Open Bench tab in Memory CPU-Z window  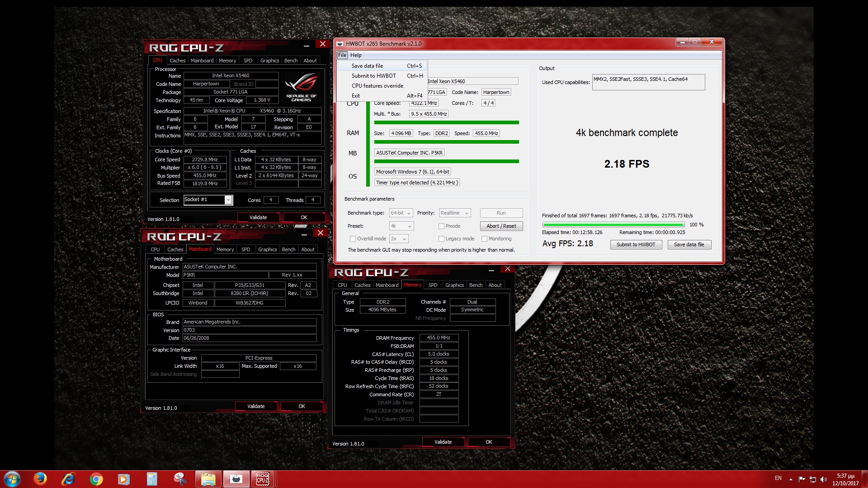476,285
